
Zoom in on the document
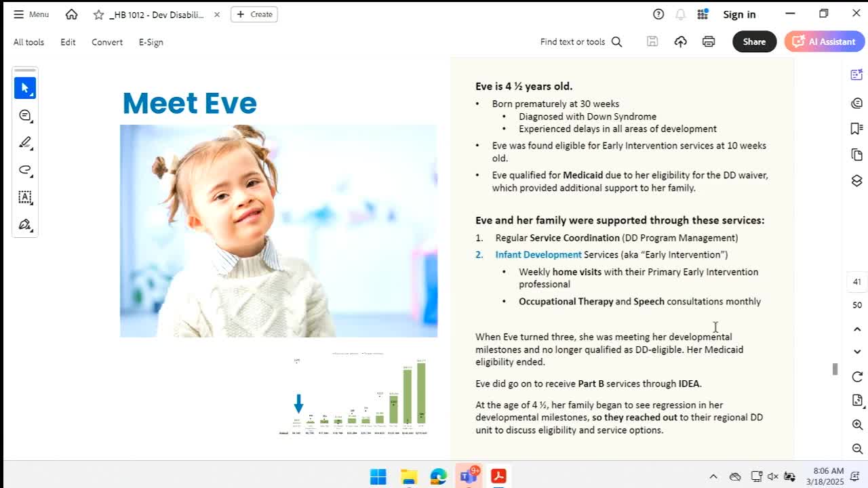tap(857, 425)
